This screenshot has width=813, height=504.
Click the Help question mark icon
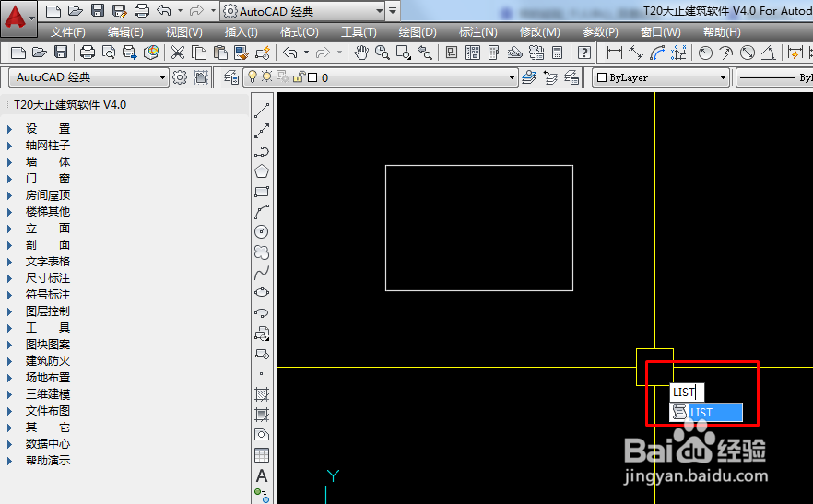584,53
